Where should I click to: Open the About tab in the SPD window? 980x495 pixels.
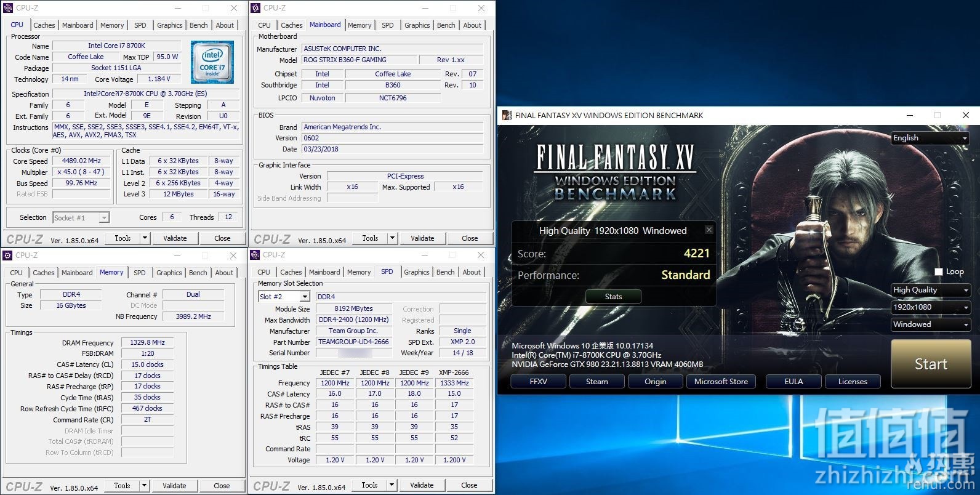point(472,272)
